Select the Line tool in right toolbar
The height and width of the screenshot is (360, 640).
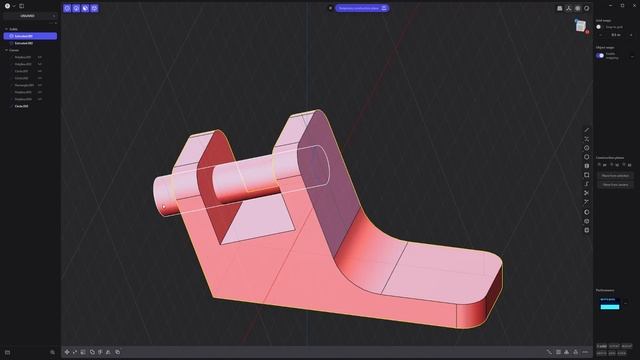click(x=587, y=130)
